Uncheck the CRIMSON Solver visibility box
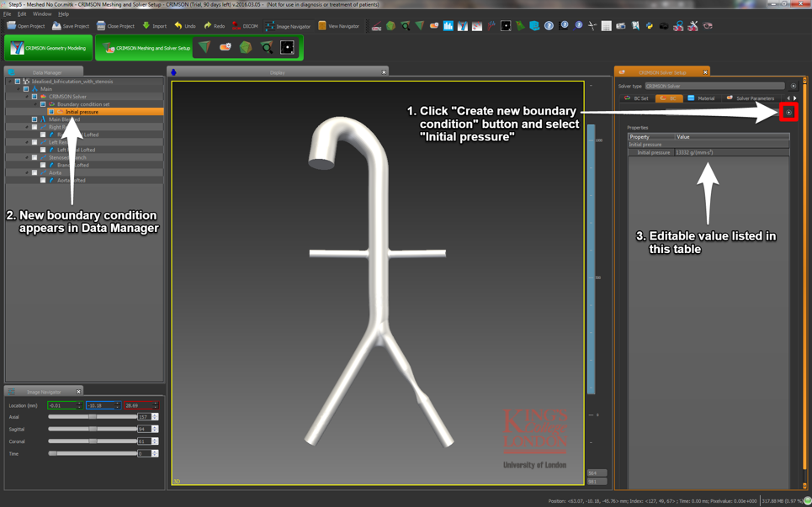Viewport: 812px width, 507px height. tap(34, 97)
